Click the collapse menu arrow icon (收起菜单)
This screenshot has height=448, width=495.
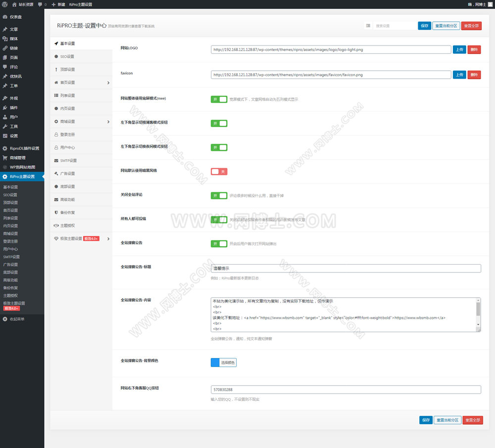(x=5, y=319)
